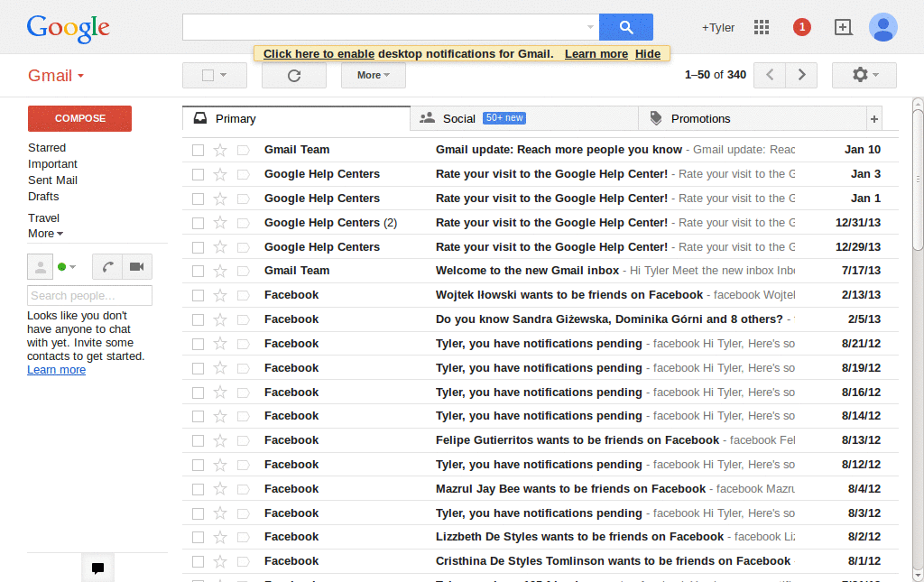Refresh the inbox with the reload icon
This screenshot has height=582, width=924.
coord(294,76)
